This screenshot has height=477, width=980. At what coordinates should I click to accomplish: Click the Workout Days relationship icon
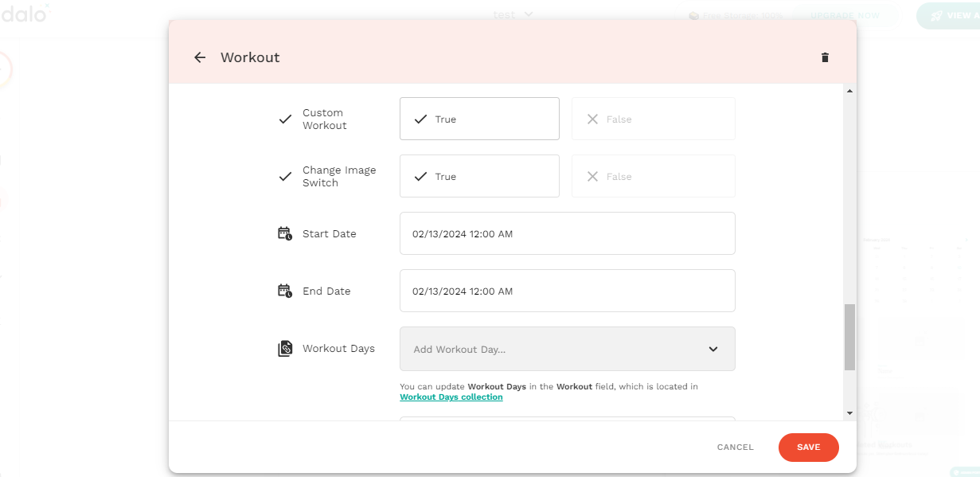click(x=285, y=349)
